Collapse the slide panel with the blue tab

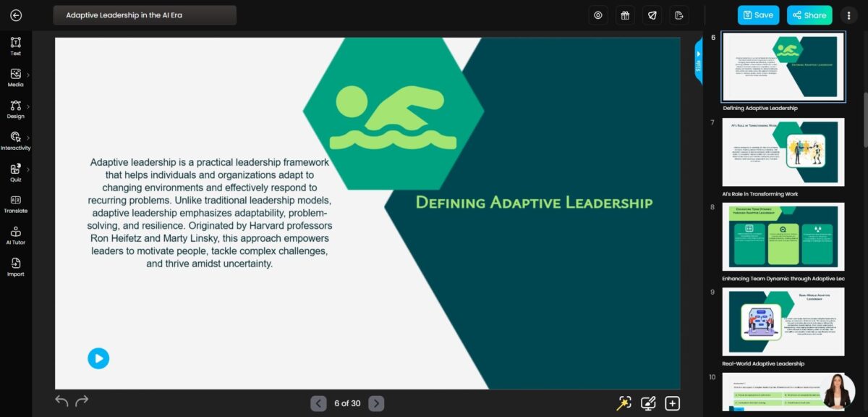(698, 60)
